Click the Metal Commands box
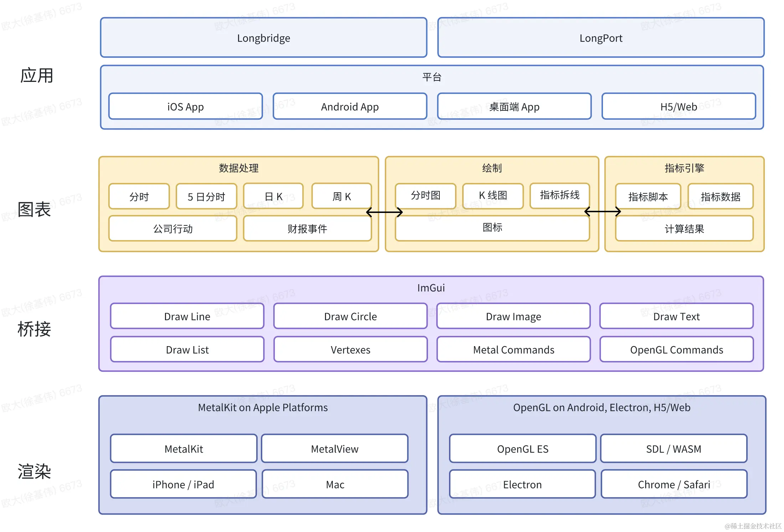The width and height of the screenshot is (784, 532). coord(514,349)
